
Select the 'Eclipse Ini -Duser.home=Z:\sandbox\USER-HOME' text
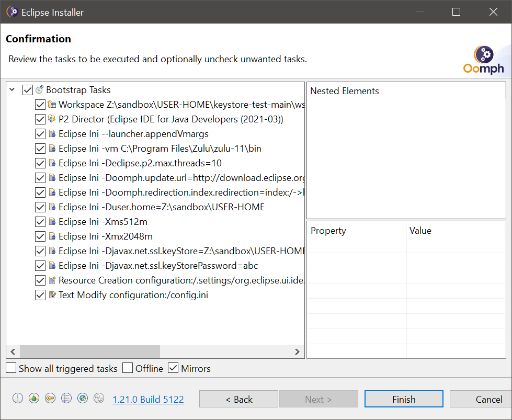coord(162,207)
